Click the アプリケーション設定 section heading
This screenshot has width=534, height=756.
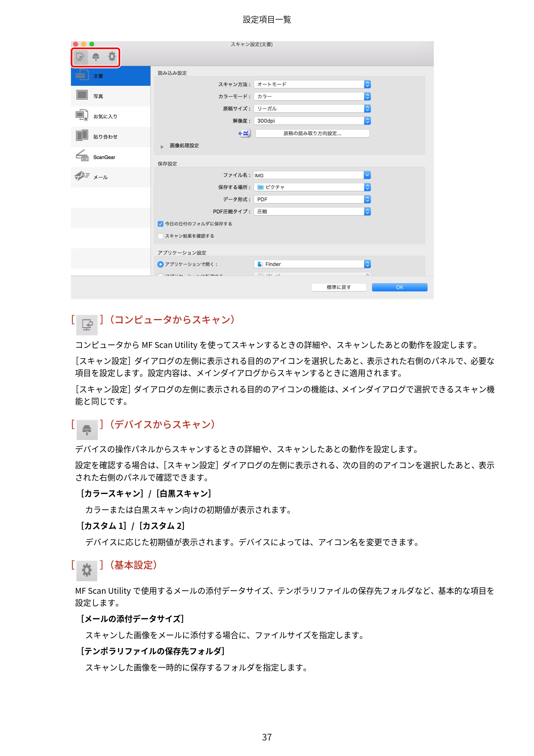(x=182, y=253)
